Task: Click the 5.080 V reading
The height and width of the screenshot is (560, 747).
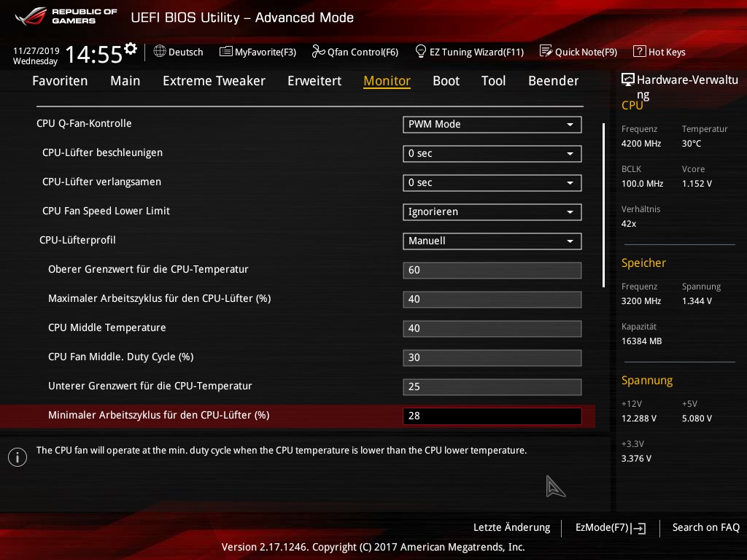Action: coord(697,419)
